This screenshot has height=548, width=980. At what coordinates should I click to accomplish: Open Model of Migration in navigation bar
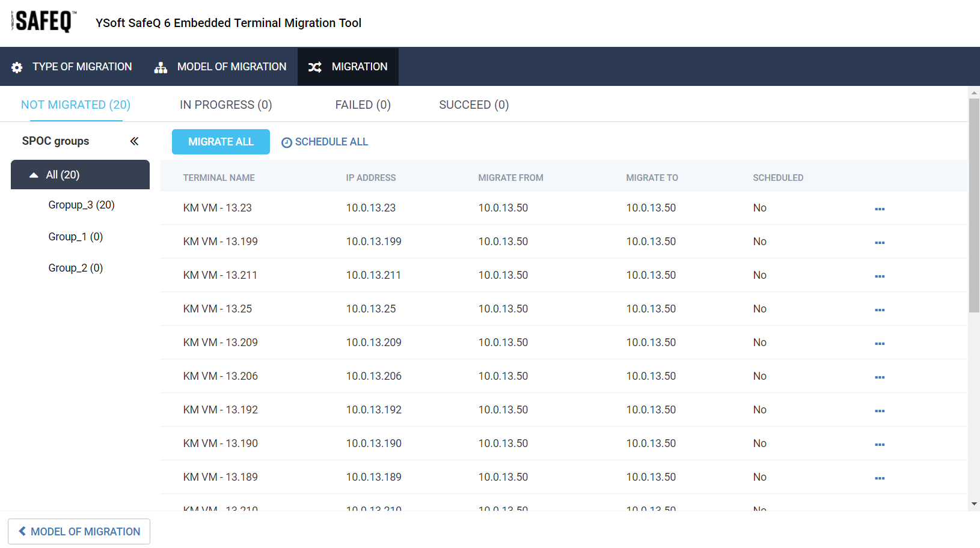click(x=221, y=67)
